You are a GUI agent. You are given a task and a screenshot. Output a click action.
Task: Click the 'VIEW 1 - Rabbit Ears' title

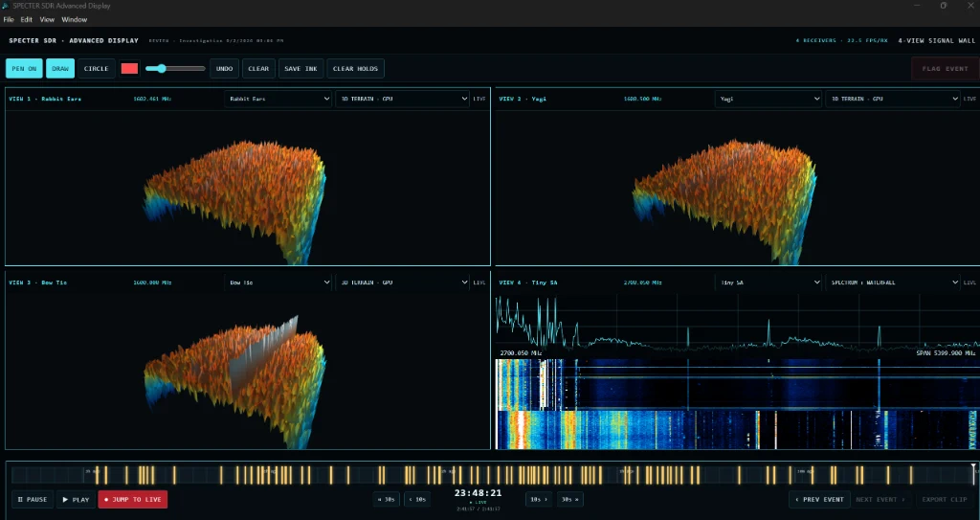pos(45,99)
